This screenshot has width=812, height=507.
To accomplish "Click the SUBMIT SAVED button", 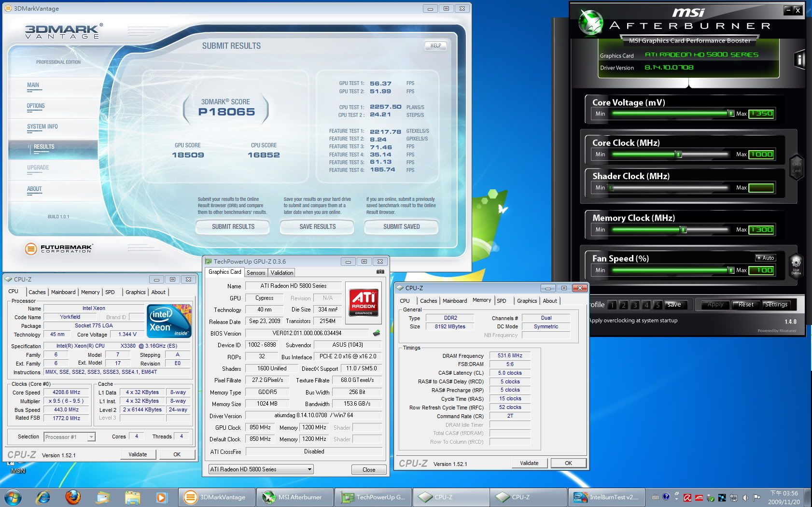I will [x=402, y=226].
